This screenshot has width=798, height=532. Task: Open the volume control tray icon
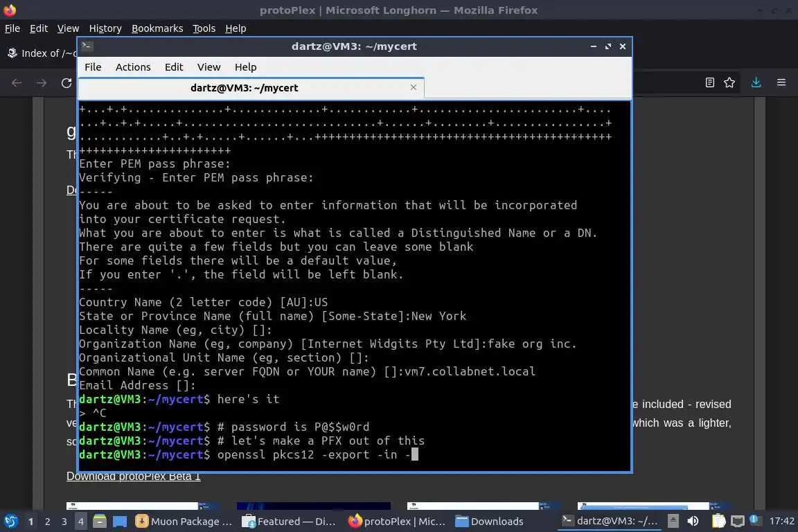693,521
